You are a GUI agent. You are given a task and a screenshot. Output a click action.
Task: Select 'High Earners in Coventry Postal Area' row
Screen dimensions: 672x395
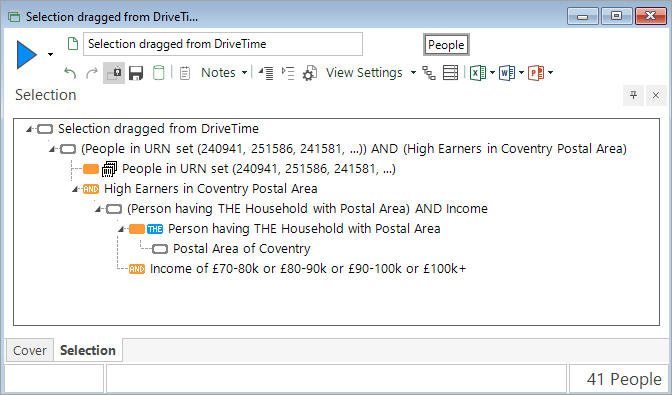point(210,189)
